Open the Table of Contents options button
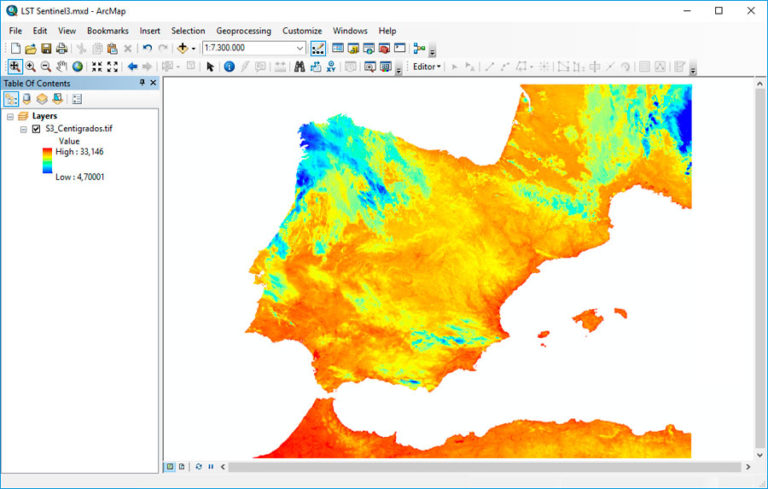The width and height of the screenshot is (768, 489). [77, 99]
